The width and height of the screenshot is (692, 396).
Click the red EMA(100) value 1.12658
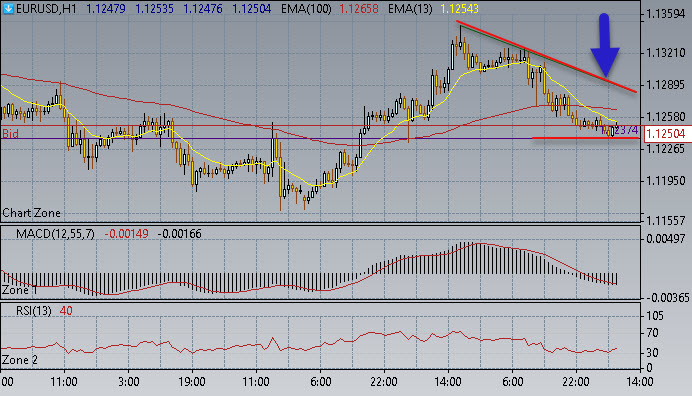pos(358,9)
